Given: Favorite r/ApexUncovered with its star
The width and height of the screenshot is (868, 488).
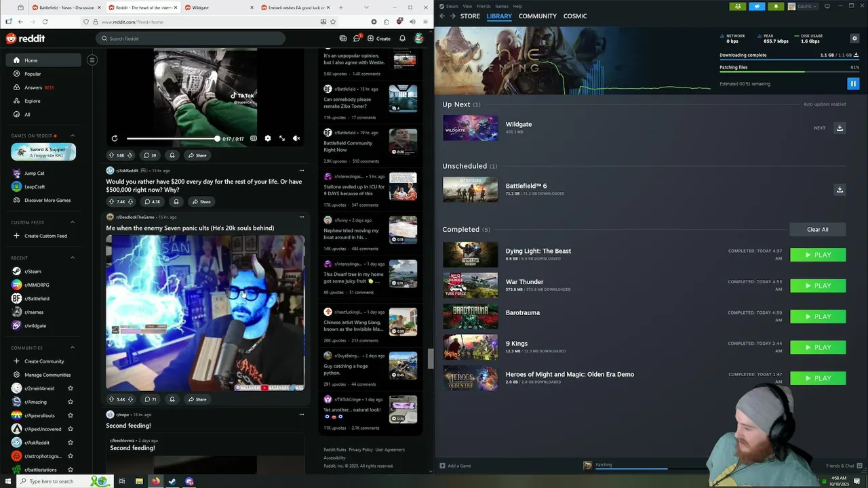Looking at the screenshot, I should click(71, 429).
